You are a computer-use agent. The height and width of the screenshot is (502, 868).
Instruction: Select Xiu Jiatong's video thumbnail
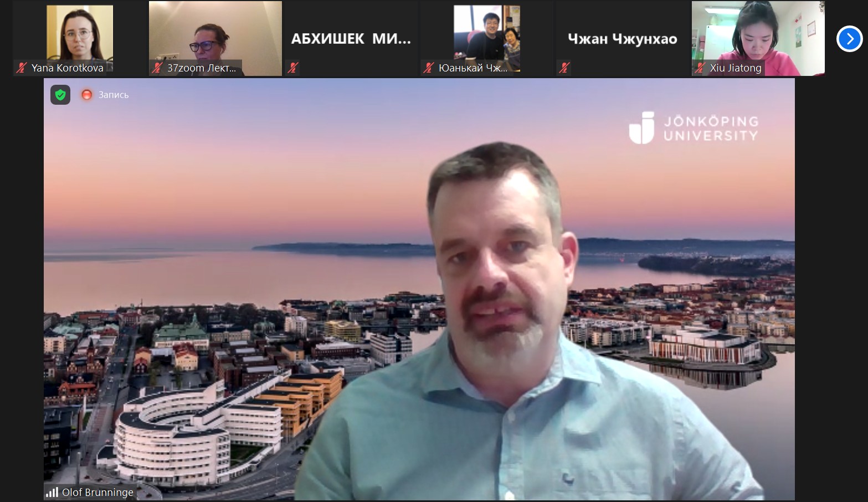point(758,39)
